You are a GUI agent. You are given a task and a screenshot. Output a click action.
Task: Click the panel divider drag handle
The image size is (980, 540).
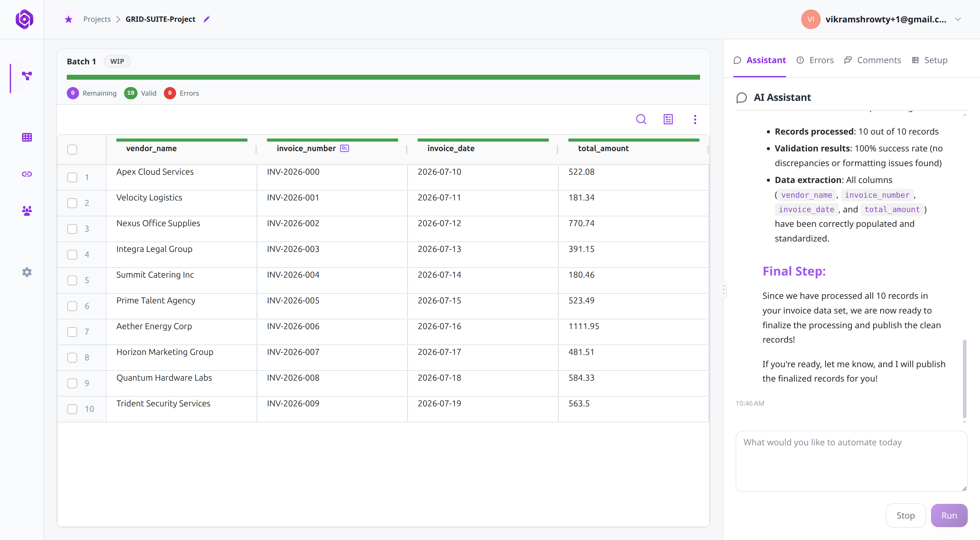724,289
